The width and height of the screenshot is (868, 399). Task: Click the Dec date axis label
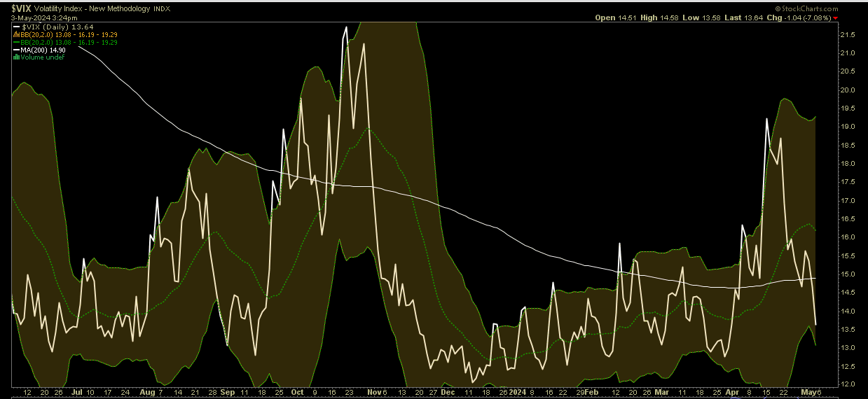point(448,393)
